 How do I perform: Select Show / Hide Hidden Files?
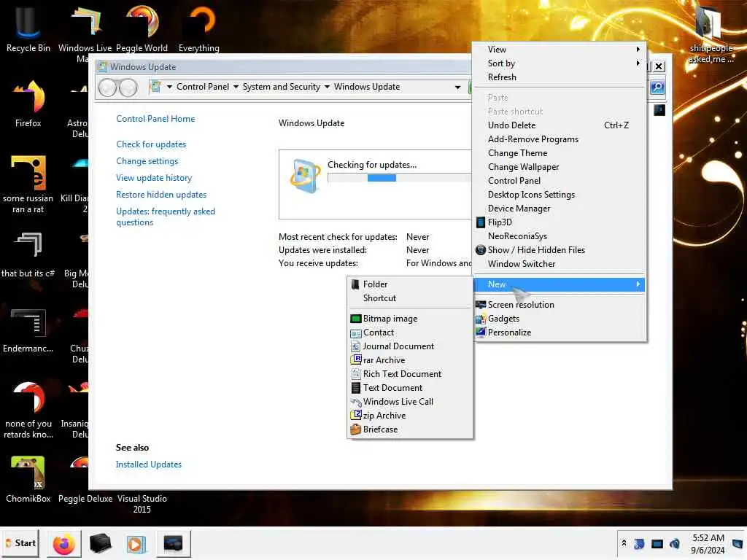pyautogui.click(x=559, y=250)
